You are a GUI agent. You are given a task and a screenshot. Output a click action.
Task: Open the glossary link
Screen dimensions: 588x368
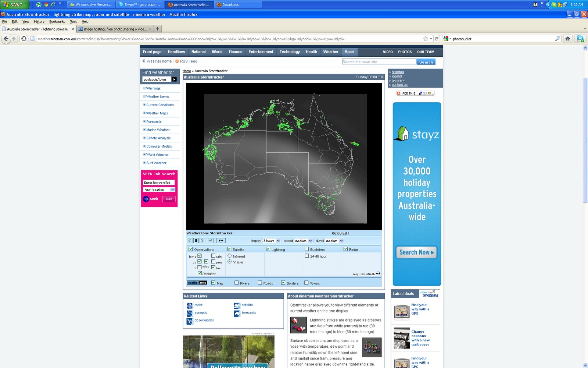point(398,81)
